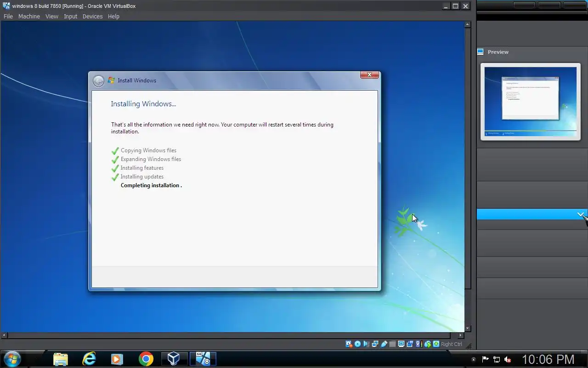Click the optical disc status icon
588x368 pixels.
click(x=357, y=344)
